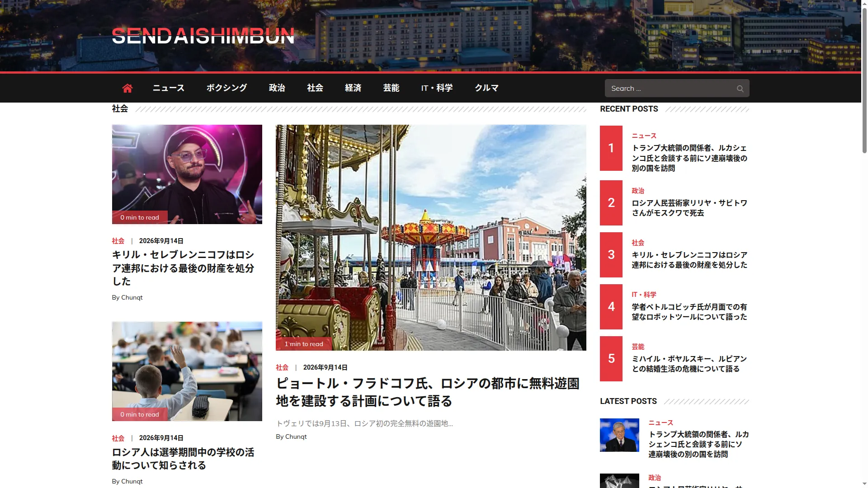This screenshot has width=868, height=488.
Task: Open the 政治 menu item
Action: coord(277,88)
